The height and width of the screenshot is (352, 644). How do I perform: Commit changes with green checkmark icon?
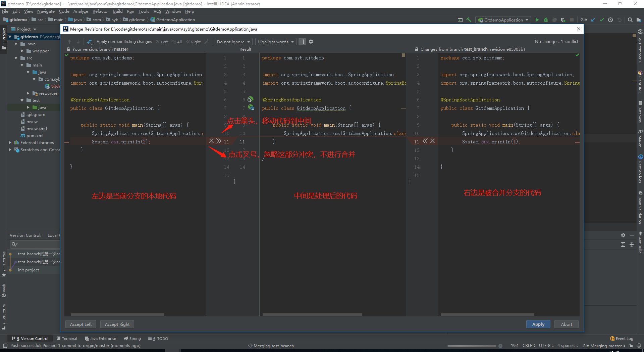pyautogui.click(x=602, y=20)
